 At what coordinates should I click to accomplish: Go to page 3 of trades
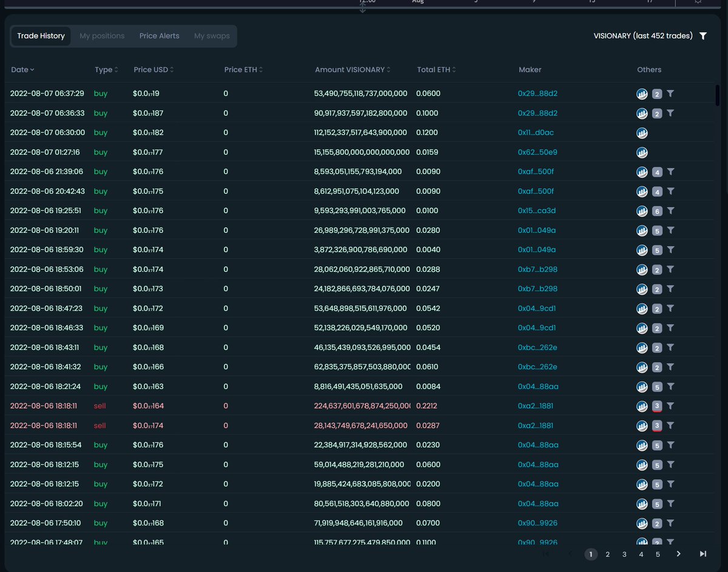(x=624, y=554)
